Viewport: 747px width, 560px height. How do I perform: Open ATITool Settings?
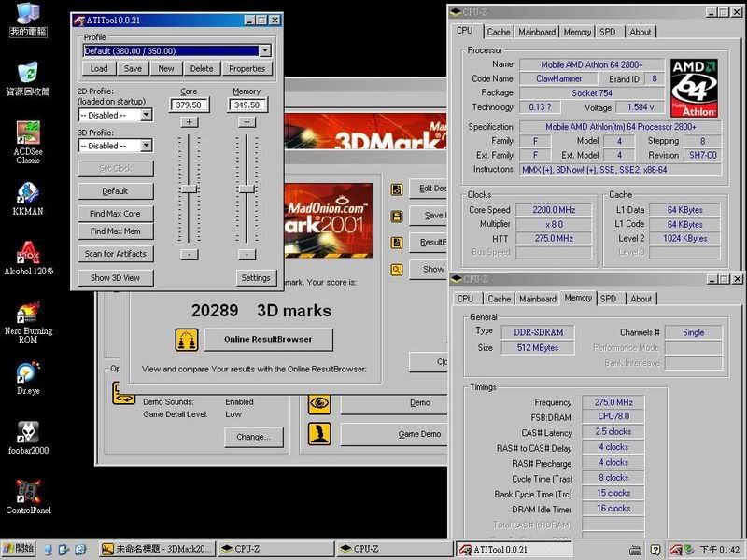pos(256,277)
